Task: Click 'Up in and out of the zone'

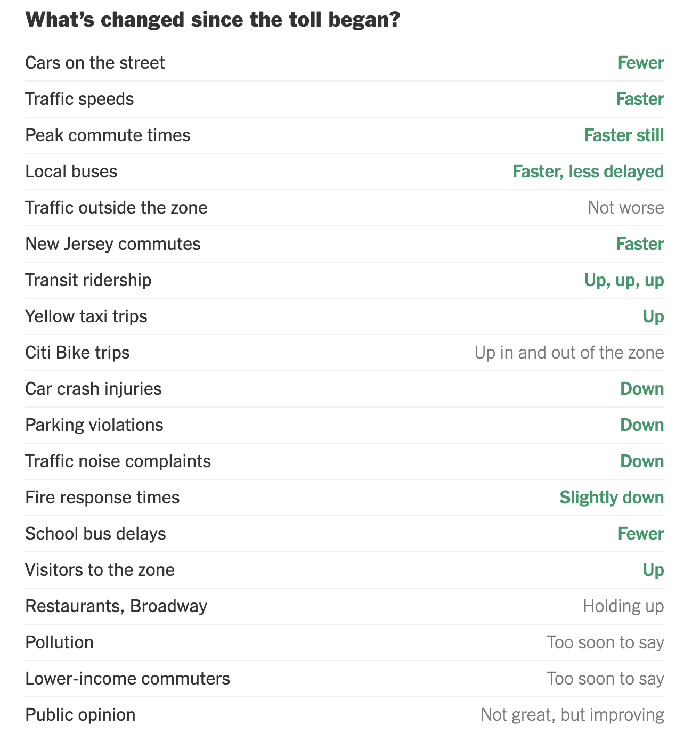Action: coord(569,353)
